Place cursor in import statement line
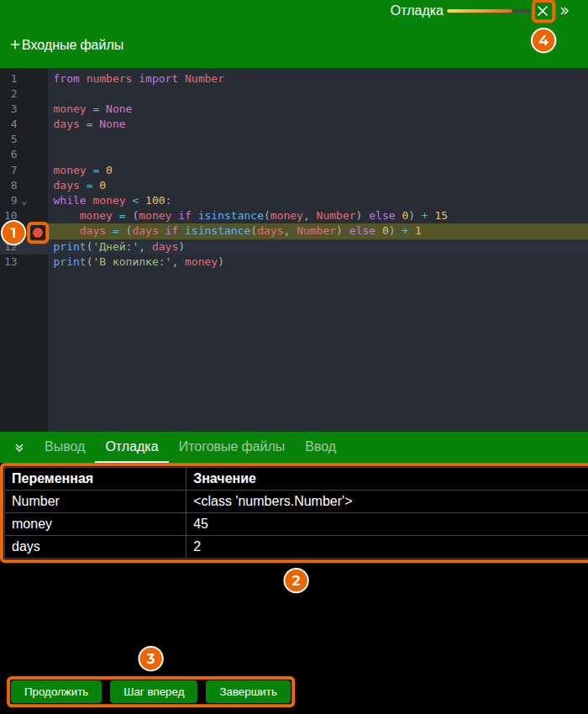Viewport: 588px width, 714px height. (139, 79)
